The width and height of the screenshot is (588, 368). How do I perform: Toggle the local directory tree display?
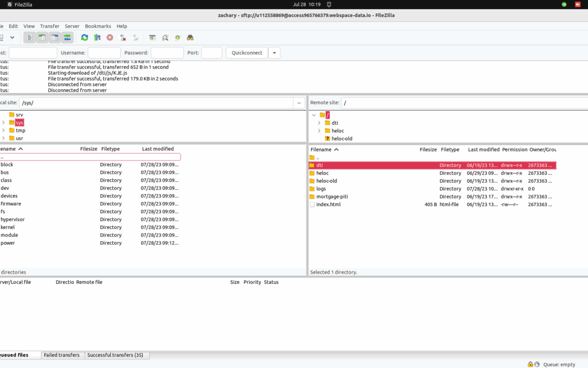[42, 38]
